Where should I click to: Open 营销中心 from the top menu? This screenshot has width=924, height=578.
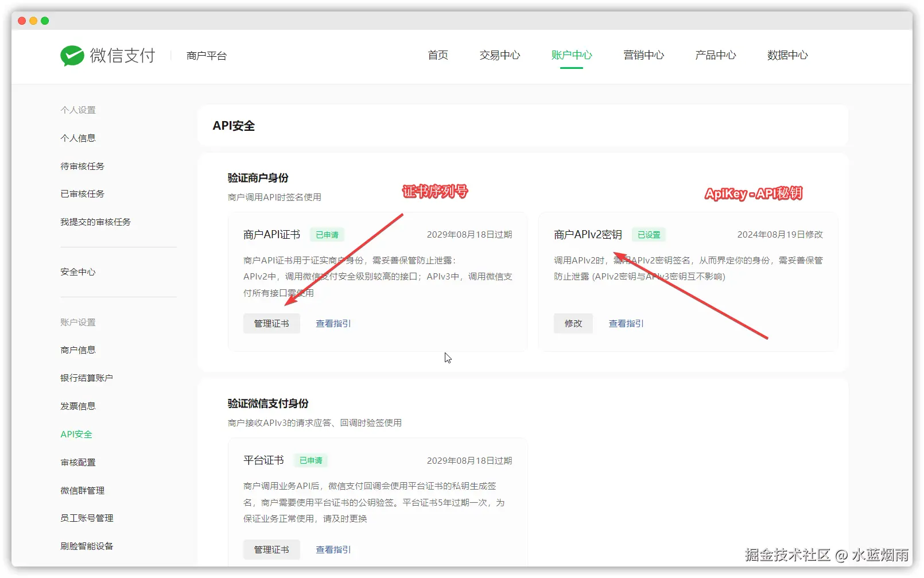644,55
